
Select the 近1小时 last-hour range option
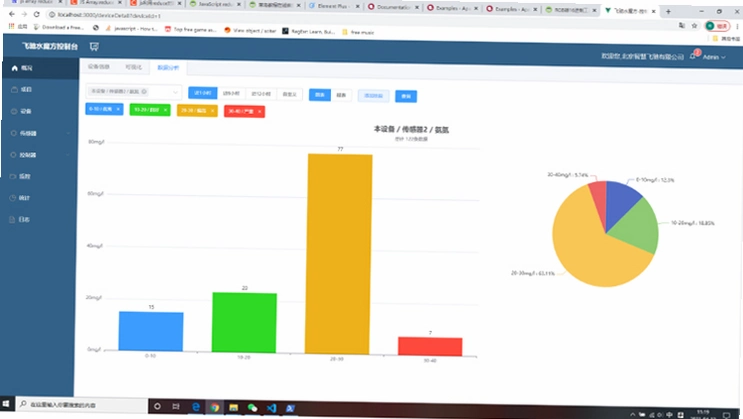pyautogui.click(x=203, y=93)
